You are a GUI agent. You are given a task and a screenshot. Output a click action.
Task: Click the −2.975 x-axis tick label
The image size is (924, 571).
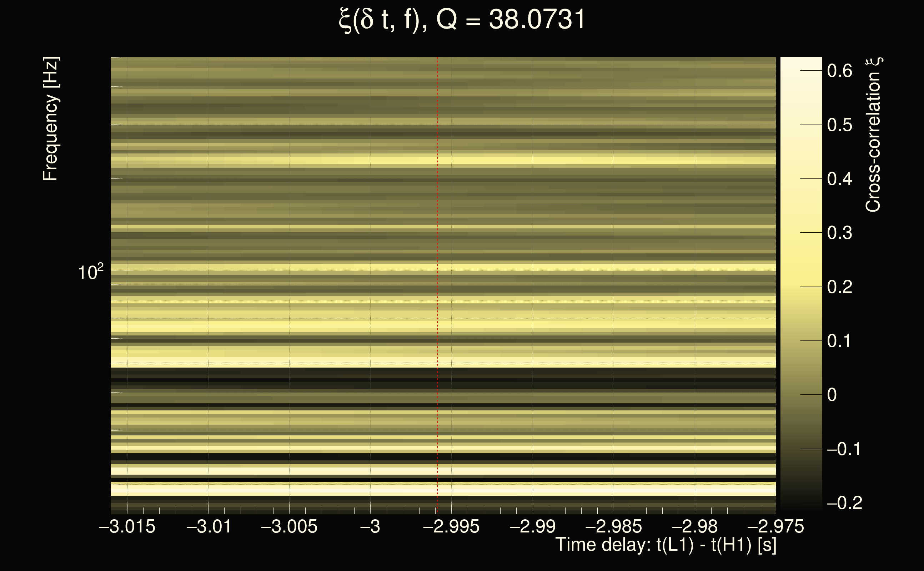click(x=775, y=527)
